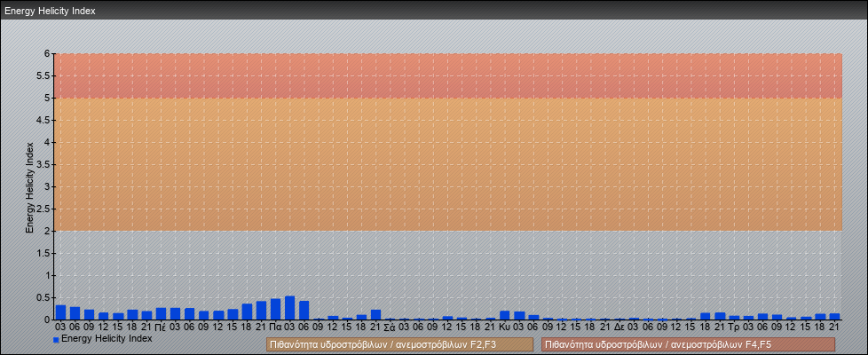Click the y-axis value 6 label
Image resolution: width=868 pixels, height=355 pixels.
click(46, 53)
